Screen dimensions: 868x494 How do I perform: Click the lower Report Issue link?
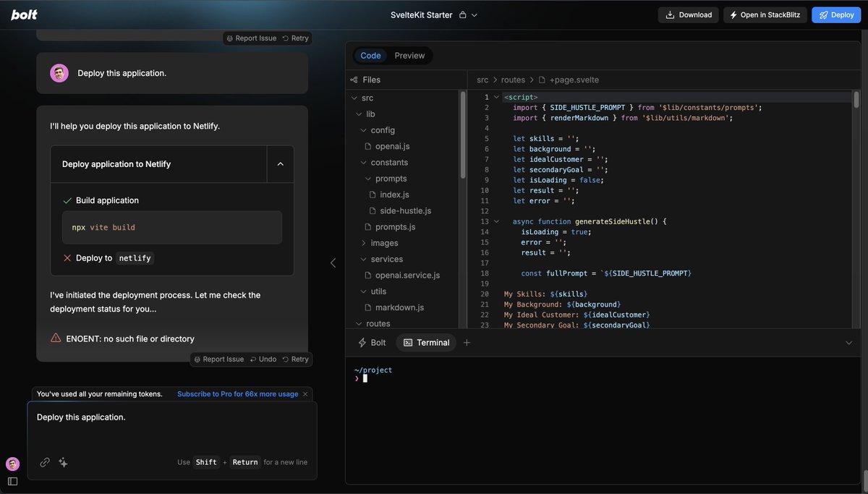(219, 359)
